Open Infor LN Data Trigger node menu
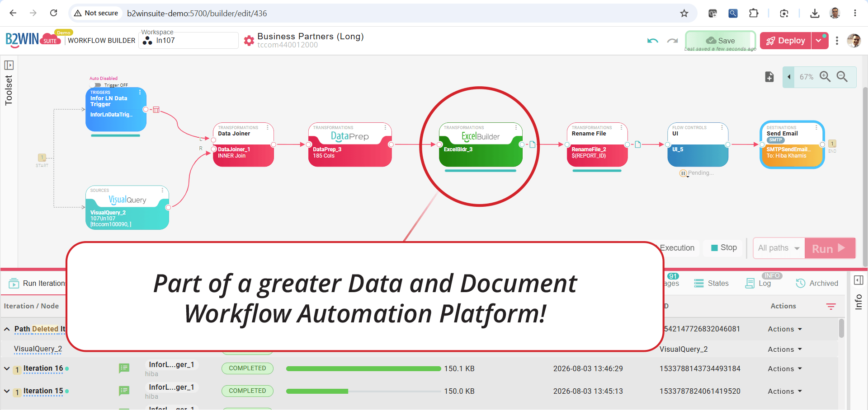 140,92
